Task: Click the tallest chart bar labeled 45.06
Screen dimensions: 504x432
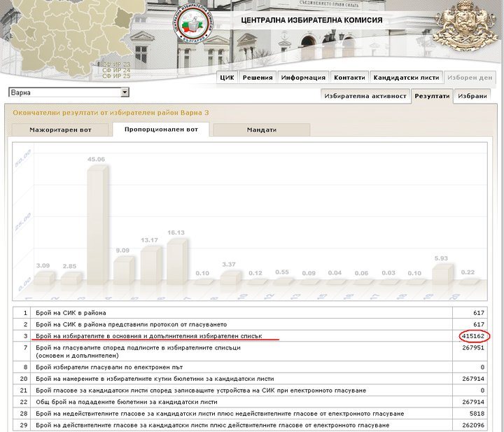Action: (96, 224)
